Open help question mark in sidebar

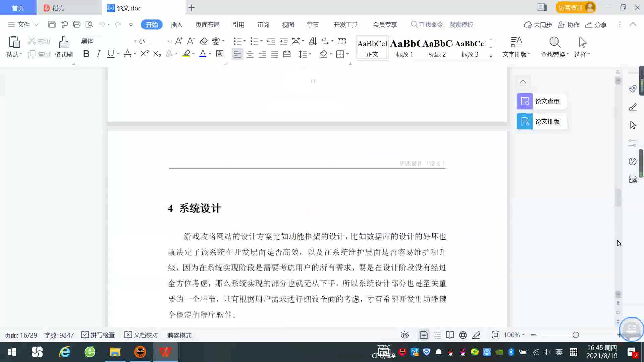[x=633, y=162]
